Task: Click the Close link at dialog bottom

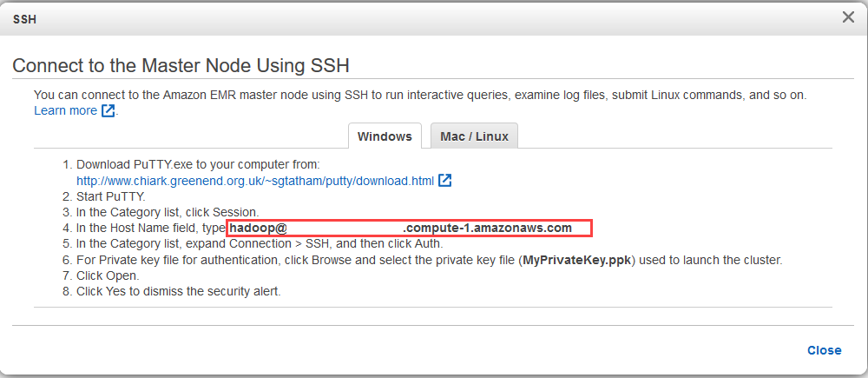Action: point(825,350)
